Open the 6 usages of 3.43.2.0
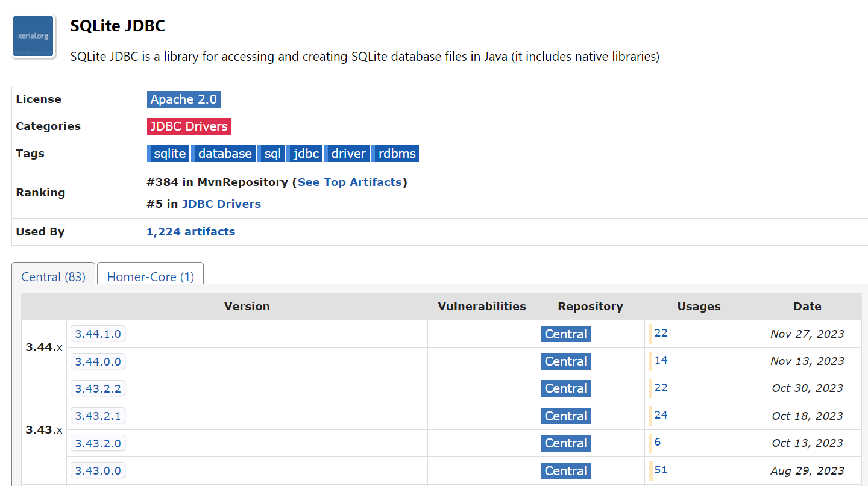868x486 pixels. (658, 442)
